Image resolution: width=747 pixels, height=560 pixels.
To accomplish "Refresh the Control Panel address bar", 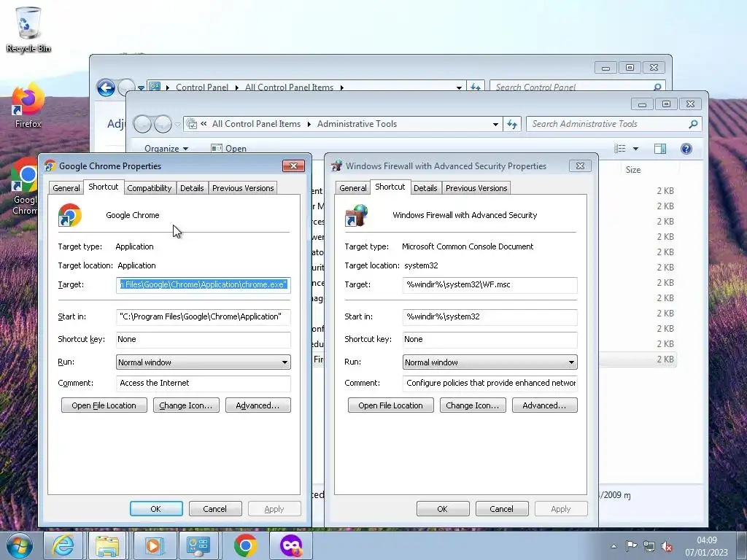I will 475,87.
